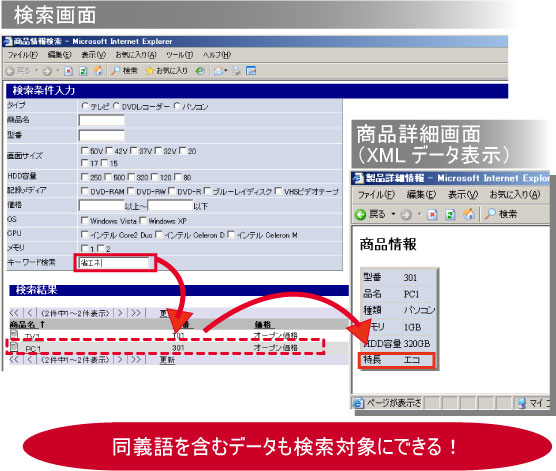Check the DVD-RAM recording media checkbox

(x=84, y=191)
